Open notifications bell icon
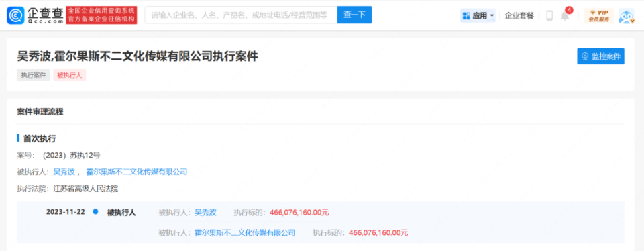 pos(566,16)
